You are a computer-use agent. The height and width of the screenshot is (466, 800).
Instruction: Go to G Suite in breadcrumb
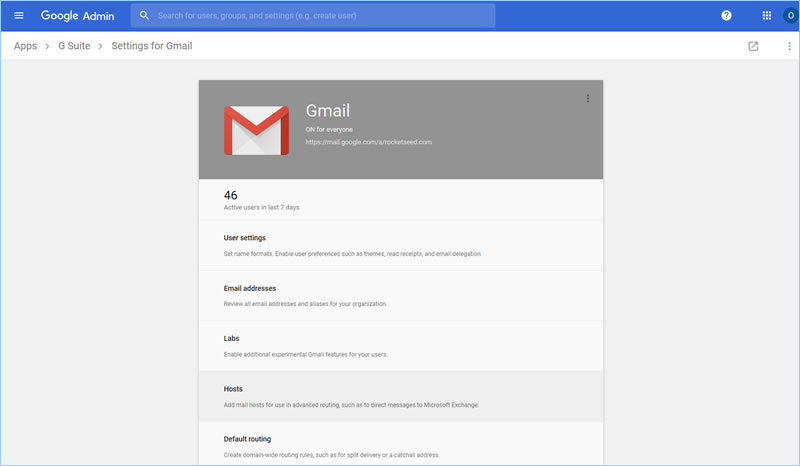[x=74, y=46]
